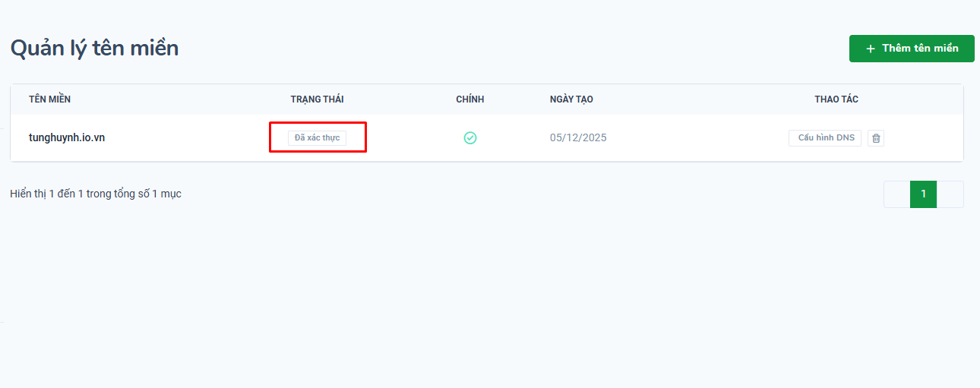Click the 'CHÍNH' column header
This screenshot has width=980, height=388.
click(x=469, y=99)
